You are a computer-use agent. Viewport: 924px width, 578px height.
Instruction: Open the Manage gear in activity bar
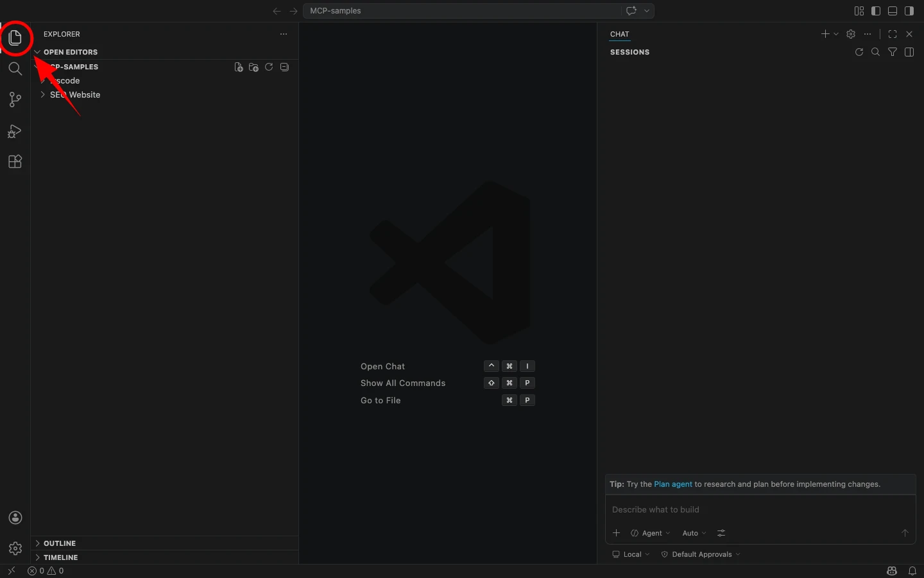point(15,548)
